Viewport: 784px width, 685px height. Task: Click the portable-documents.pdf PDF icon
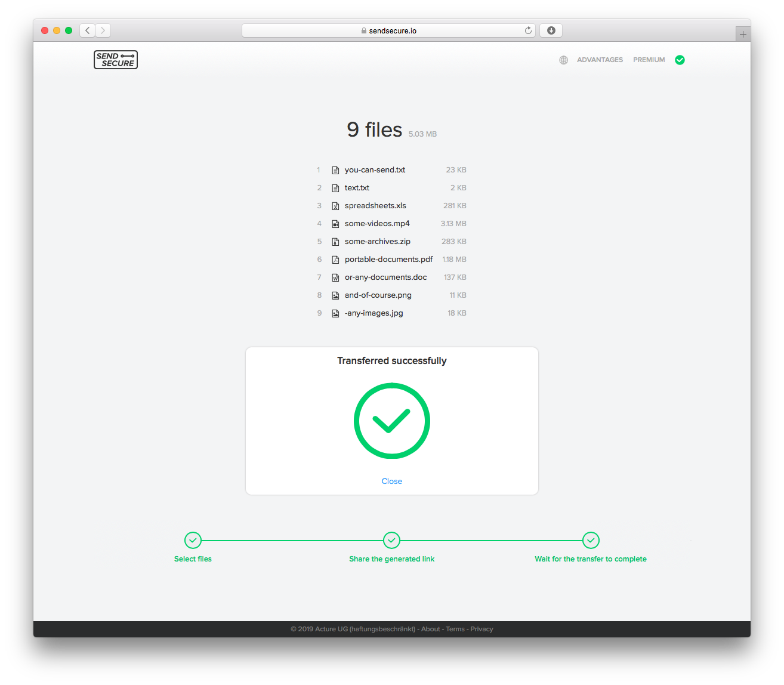click(335, 259)
